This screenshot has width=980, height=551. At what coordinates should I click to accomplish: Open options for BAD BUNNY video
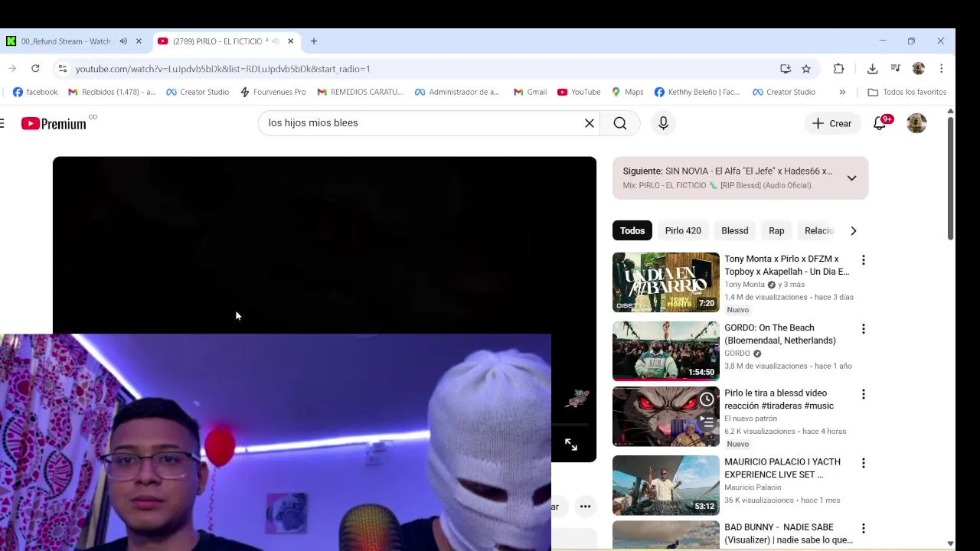[x=863, y=528]
